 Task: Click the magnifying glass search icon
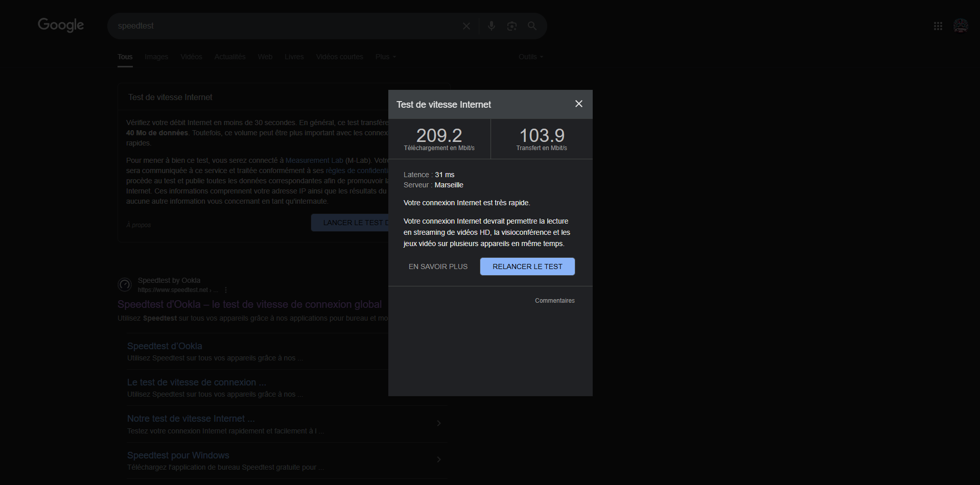pos(532,26)
